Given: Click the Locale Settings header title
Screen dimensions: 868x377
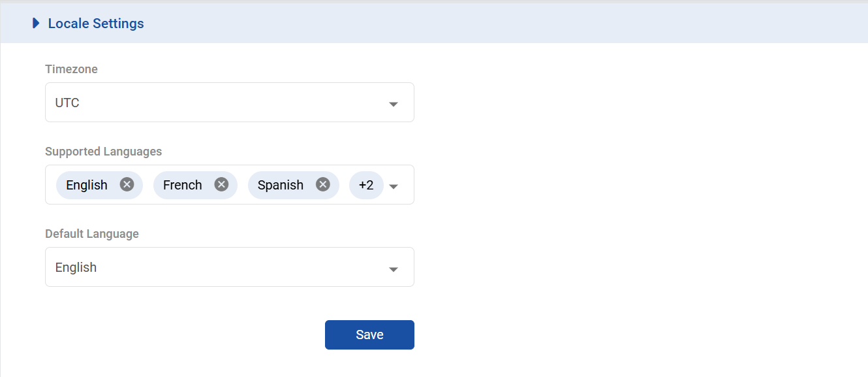Looking at the screenshot, I should tap(96, 24).
